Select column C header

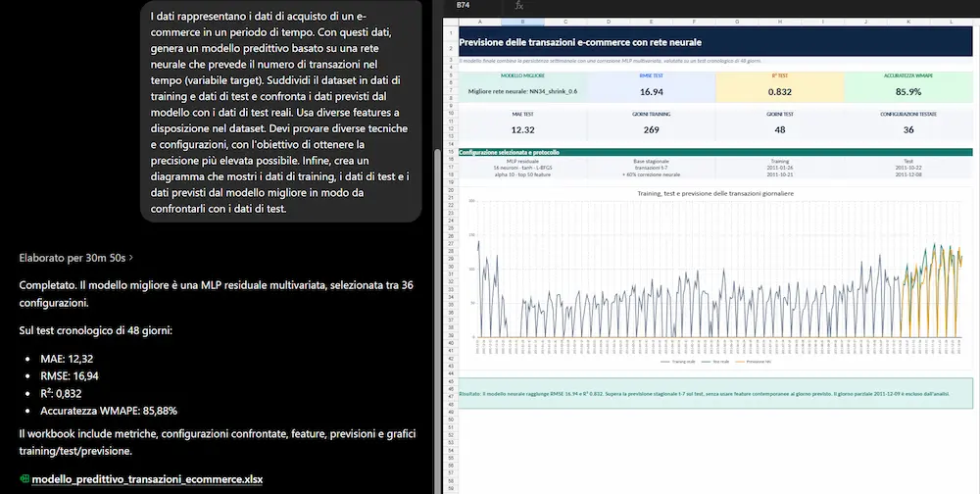[565, 22]
